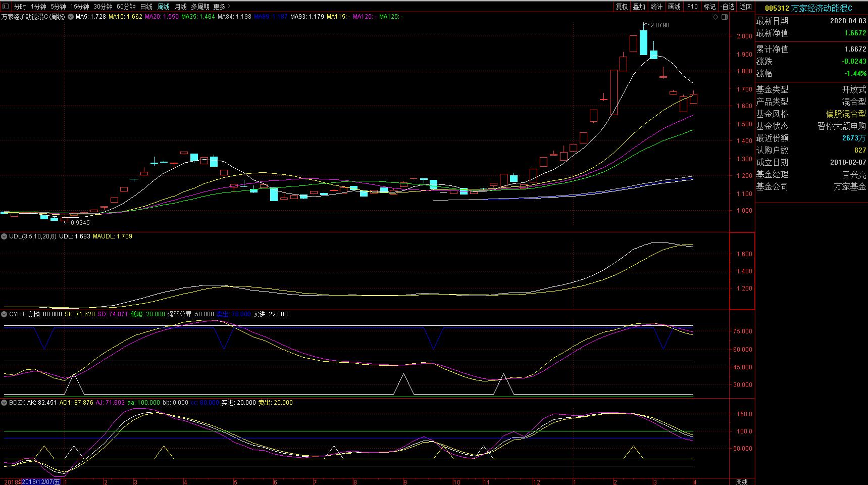Click the 复权 adjustment button
Image resolution: width=868 pixels, height=485 pixels.
coord(622,7)
